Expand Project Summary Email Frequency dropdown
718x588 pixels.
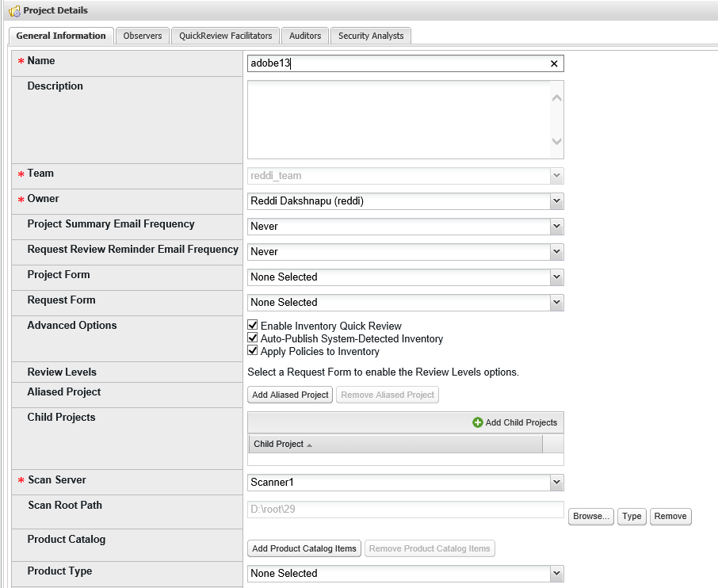click(x=556, y=227)
